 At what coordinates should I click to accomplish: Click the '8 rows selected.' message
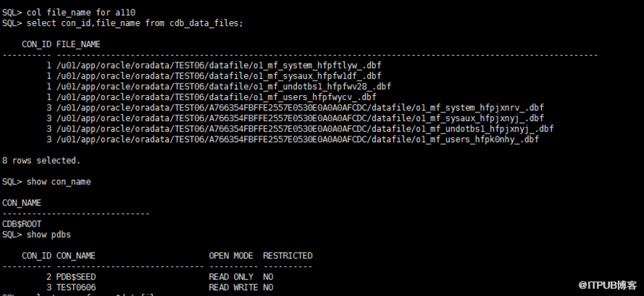pyautogui.click(x=41, y=160)
